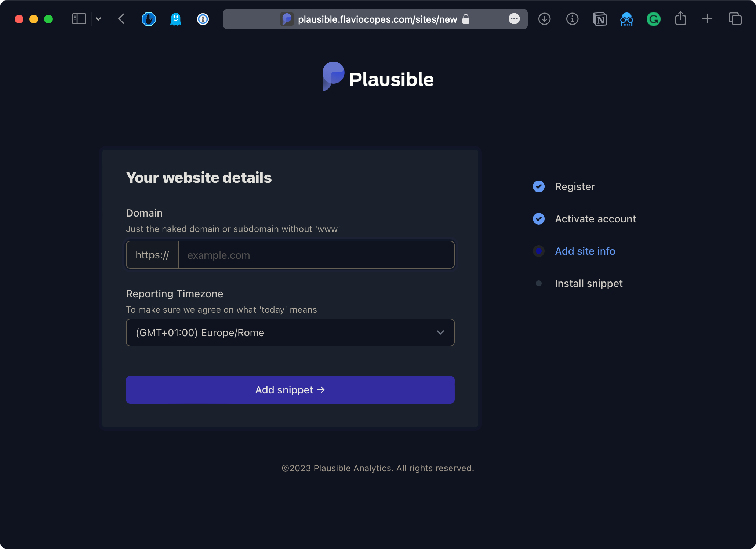Click the AdBlock hand extension icon
The height and width of the screenshot is (549, 756).
[x=149, y=19]
